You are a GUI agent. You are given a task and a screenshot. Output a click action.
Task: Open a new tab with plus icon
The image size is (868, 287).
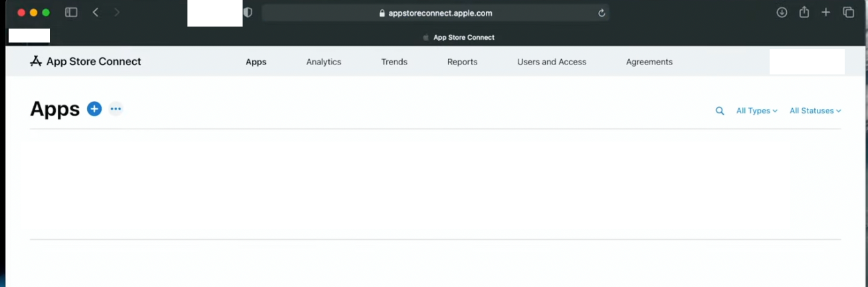825,13
